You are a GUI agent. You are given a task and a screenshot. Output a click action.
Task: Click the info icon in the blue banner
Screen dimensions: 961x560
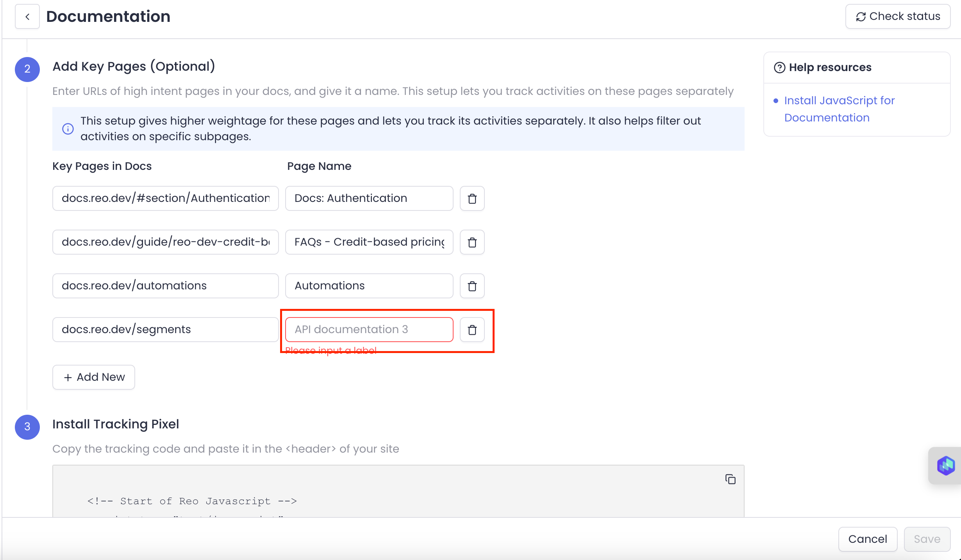pos(68,129)
